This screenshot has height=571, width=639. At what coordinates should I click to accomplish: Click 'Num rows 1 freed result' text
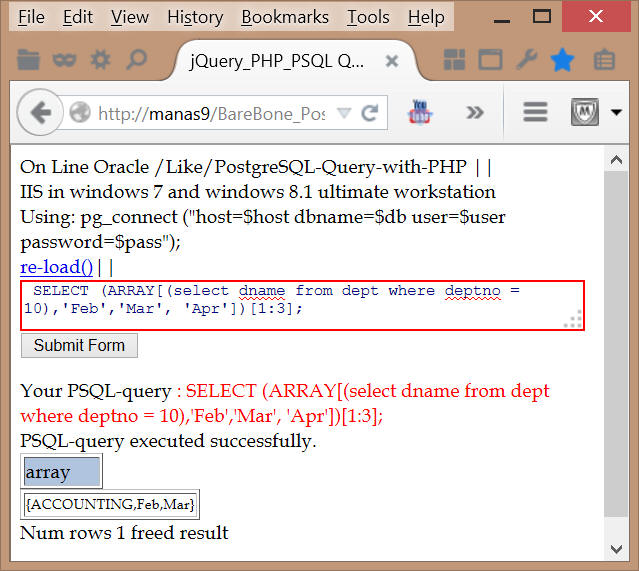pos(124,533)
